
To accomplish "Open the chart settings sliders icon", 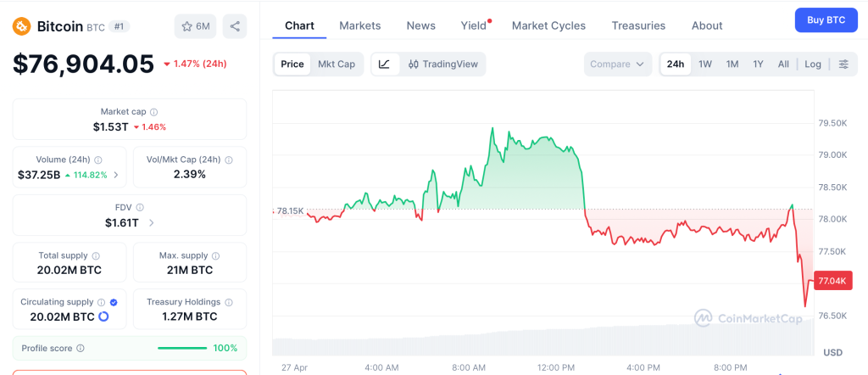I will coord(843,64).
